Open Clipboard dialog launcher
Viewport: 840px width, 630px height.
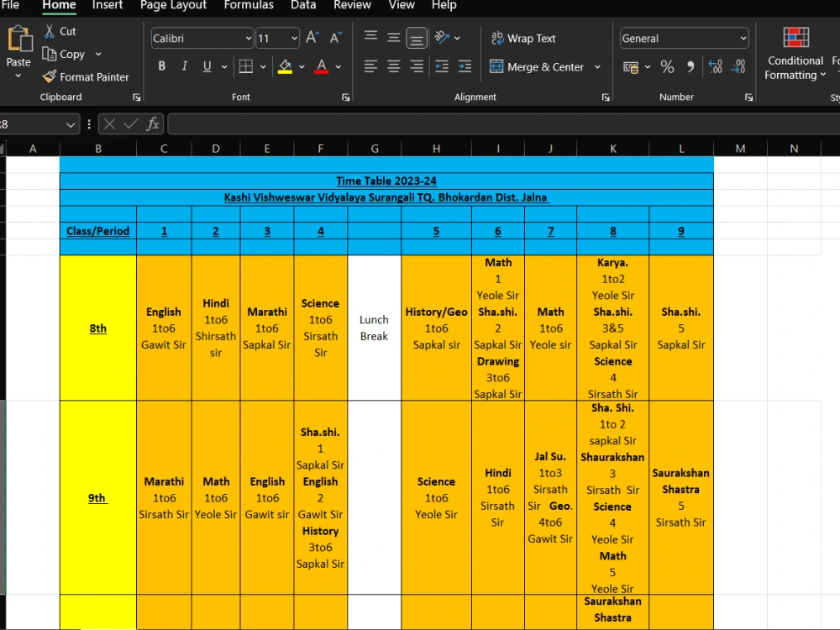point(137,97)
